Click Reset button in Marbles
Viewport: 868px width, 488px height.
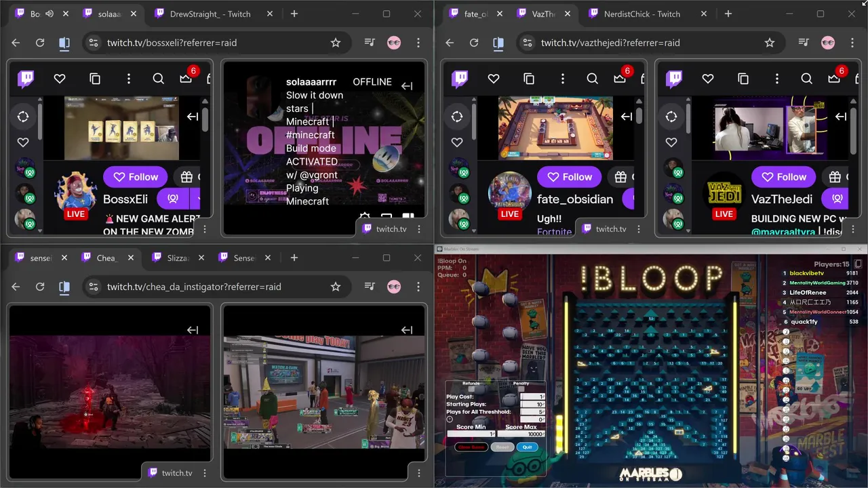[x=502, y=447]
